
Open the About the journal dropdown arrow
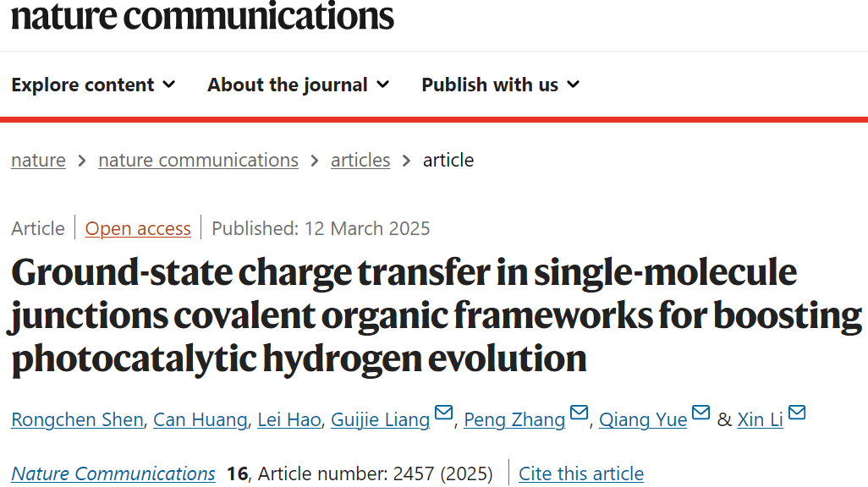(x=382, y=85)
